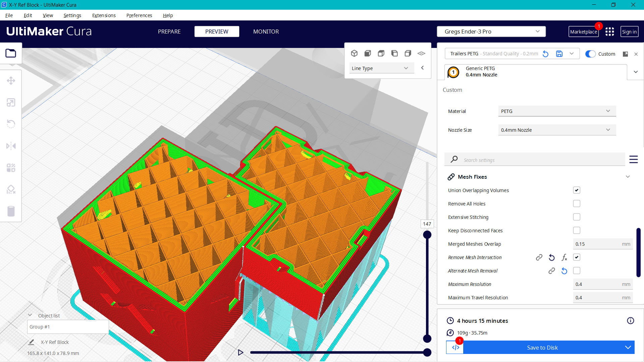
Task: Select the Move tool in sidebar
Action: (11, 81)
